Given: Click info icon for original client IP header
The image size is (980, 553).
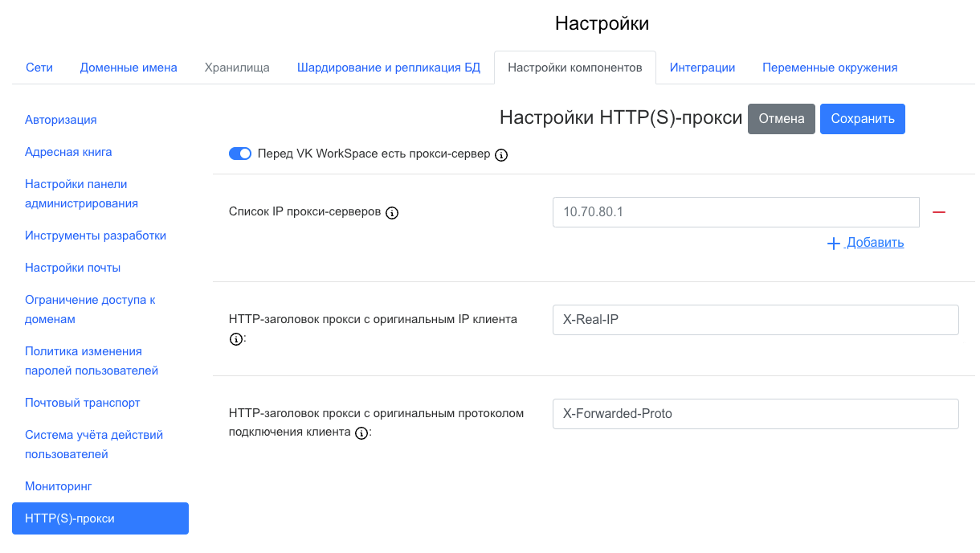Looking at the screenshot, I should point(235,339).
